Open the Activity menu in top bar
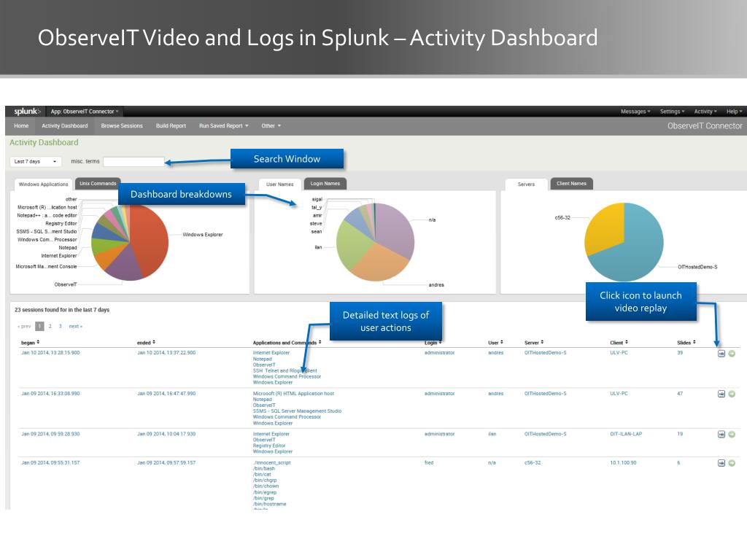This screenshot has height=560, width=747. 705,112
